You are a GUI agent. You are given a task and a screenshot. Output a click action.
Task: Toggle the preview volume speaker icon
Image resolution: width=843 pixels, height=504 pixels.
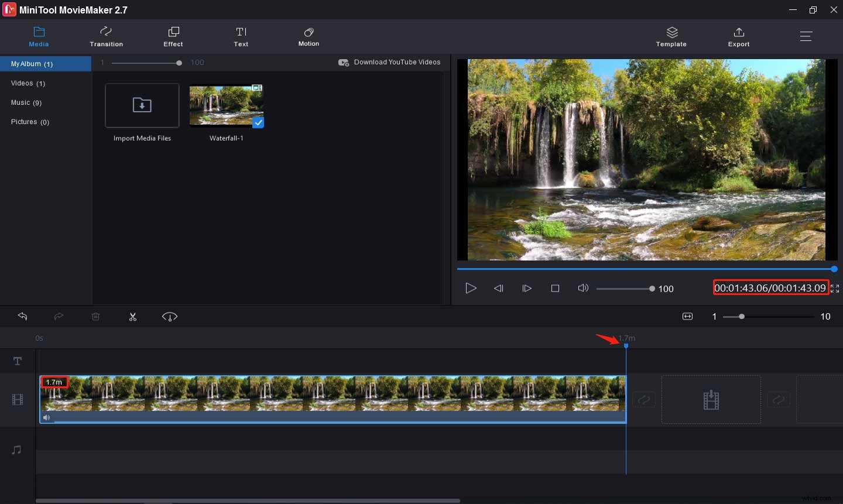pyautogui.click(x=583, y=288)
